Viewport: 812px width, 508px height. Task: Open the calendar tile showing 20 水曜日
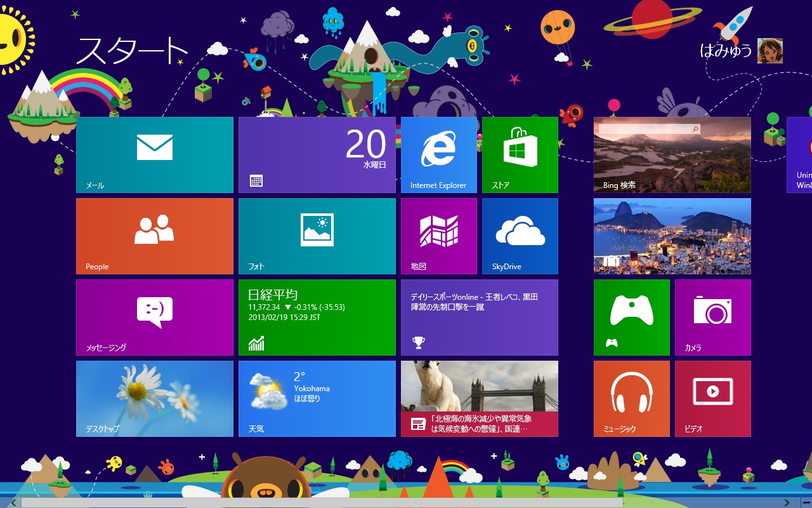pyautogui.click(x=317, y=155)
